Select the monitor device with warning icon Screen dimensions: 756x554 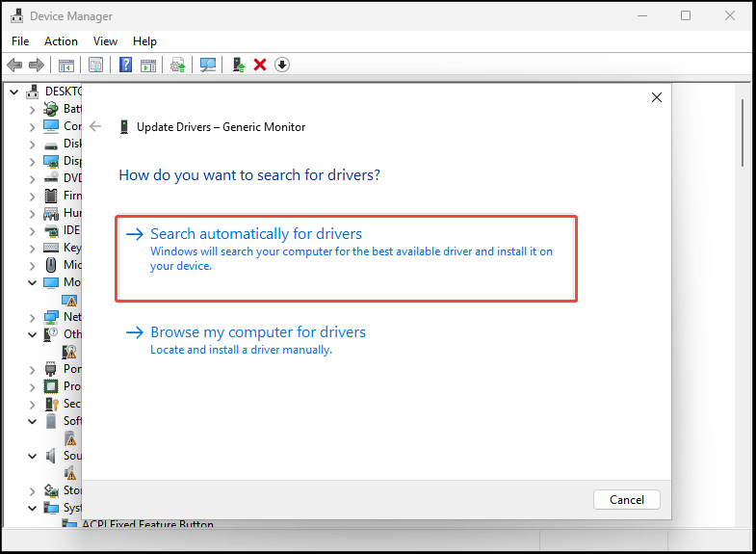[69, 301]
